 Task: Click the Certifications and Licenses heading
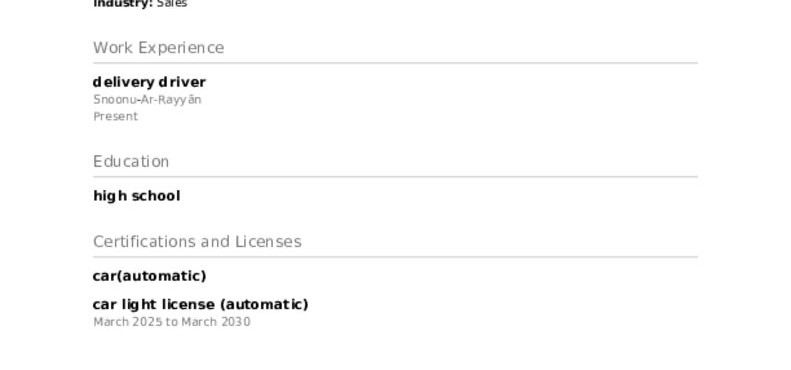pos(197,242)
